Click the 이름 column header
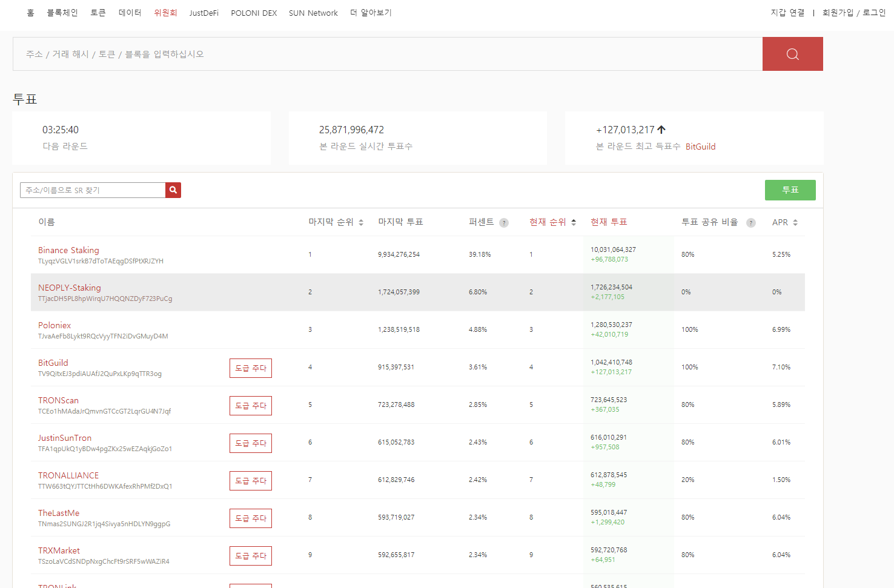Image resolution: width=894 pixels, height=588 pixels. pos(47,222)
